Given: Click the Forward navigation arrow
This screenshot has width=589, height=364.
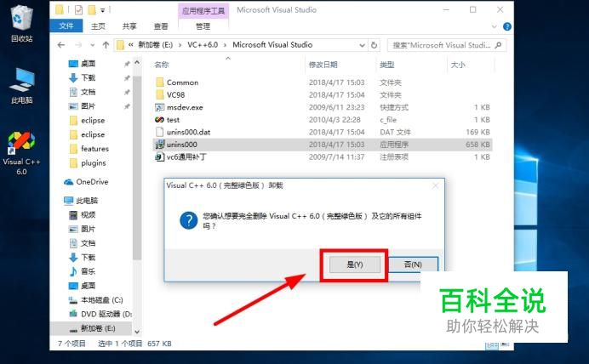Looking at the screenshot, I should (x=78, y=45).
